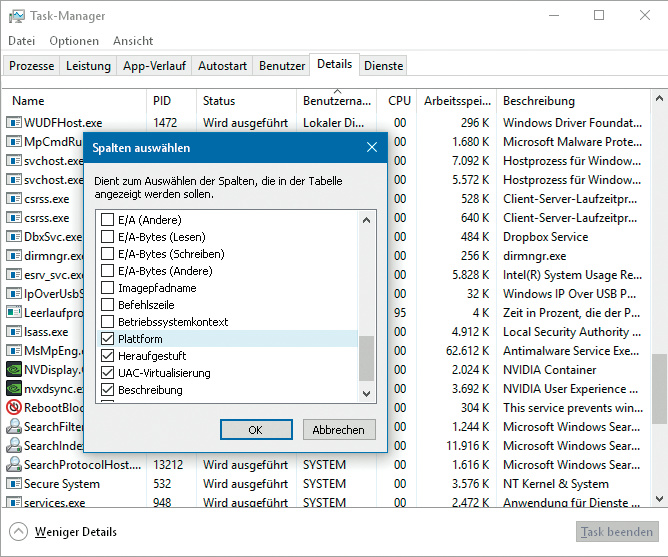Click the SearchProtocolHost process icon

tap(14, 465)
